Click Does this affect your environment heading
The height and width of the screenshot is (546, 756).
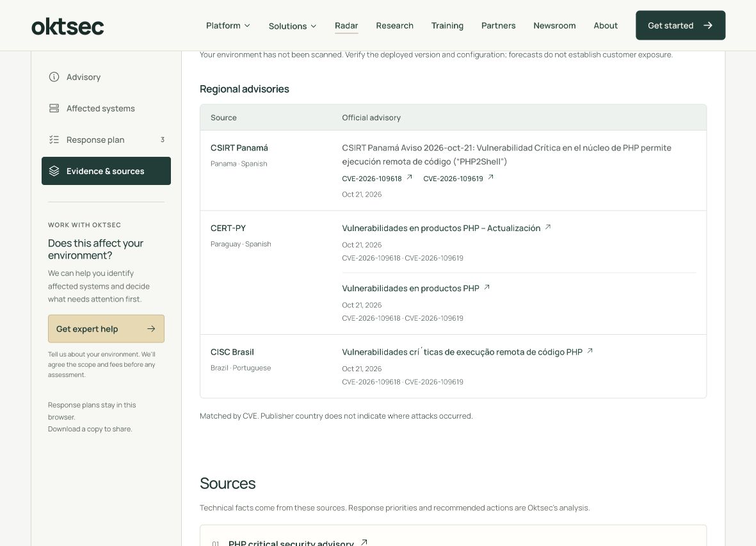point(95,249)
